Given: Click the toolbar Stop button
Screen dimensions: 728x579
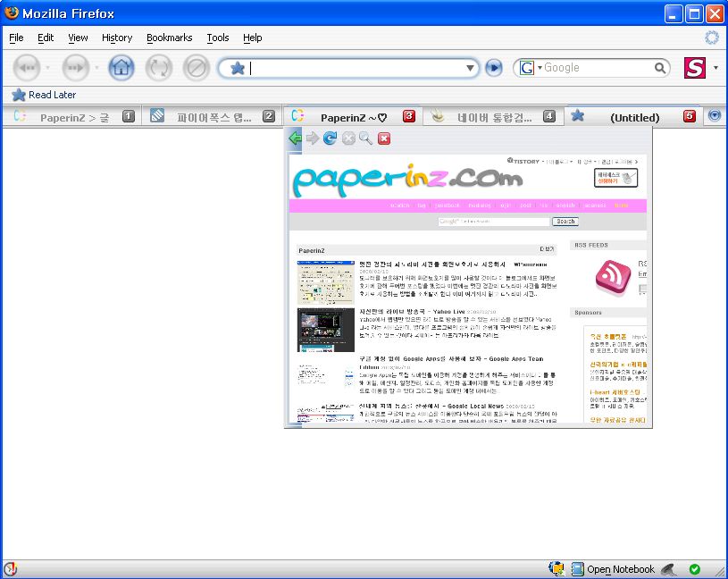Looking at the screenshot, I should tap(197, 68).
